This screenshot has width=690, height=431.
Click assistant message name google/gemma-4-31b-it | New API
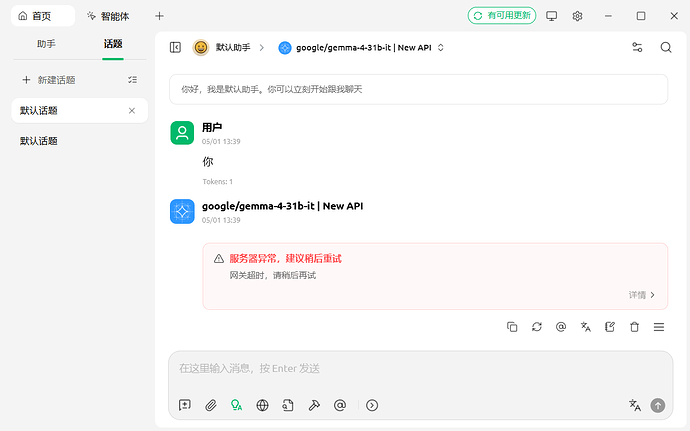pyautogui.click(x=283, y=206)
